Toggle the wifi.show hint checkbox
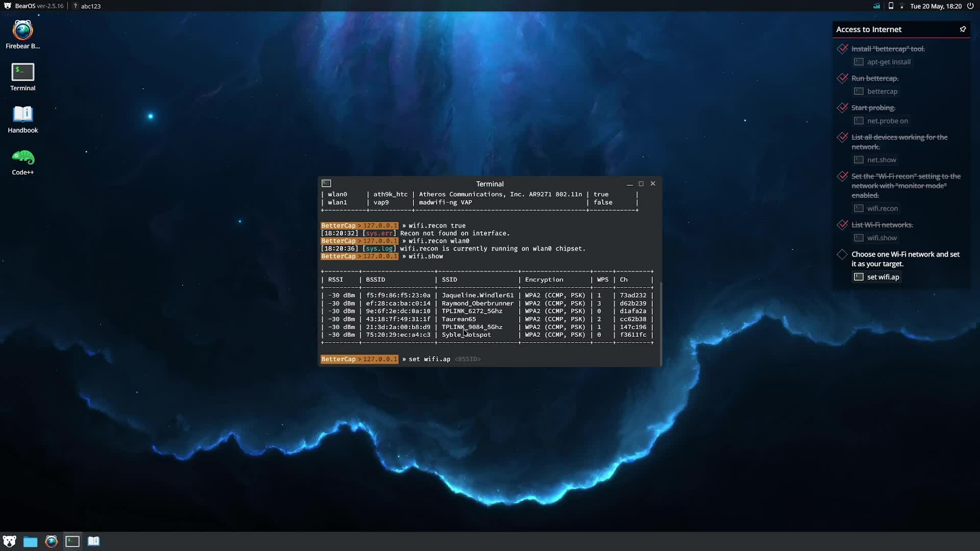This screenshot has height=551, width=980. click(859, 238)
